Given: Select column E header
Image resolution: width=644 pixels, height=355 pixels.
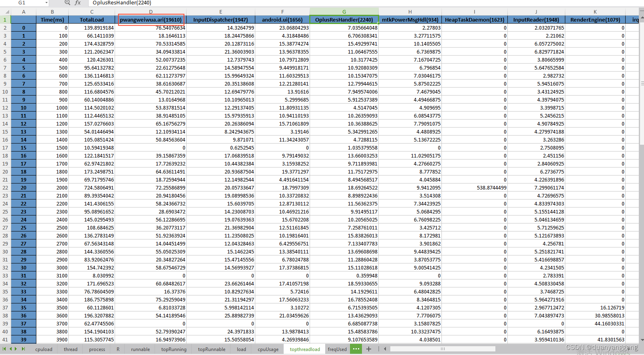Looking at the screenshot, I should tap(221, 12).
